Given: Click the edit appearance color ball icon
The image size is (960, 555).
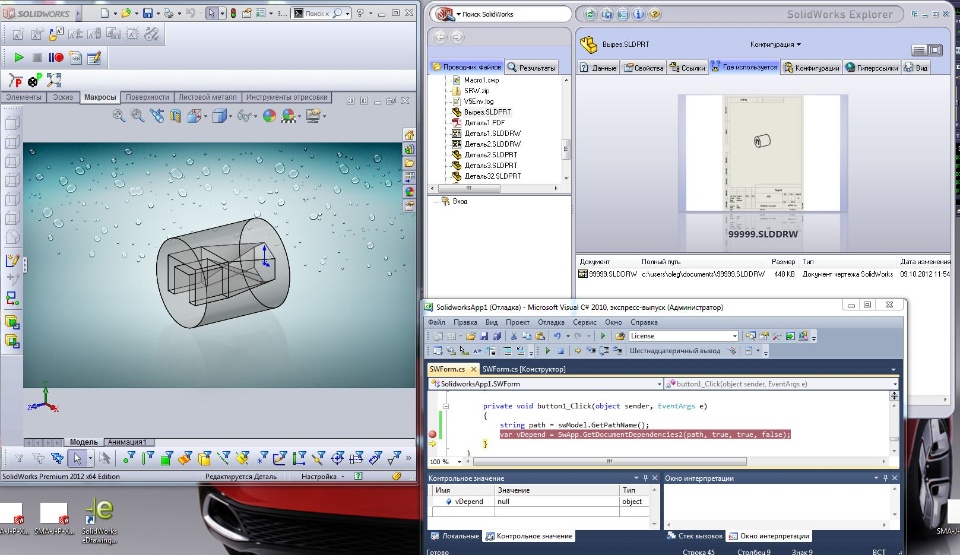Looking at the screenshot, I should pos(269,116).
